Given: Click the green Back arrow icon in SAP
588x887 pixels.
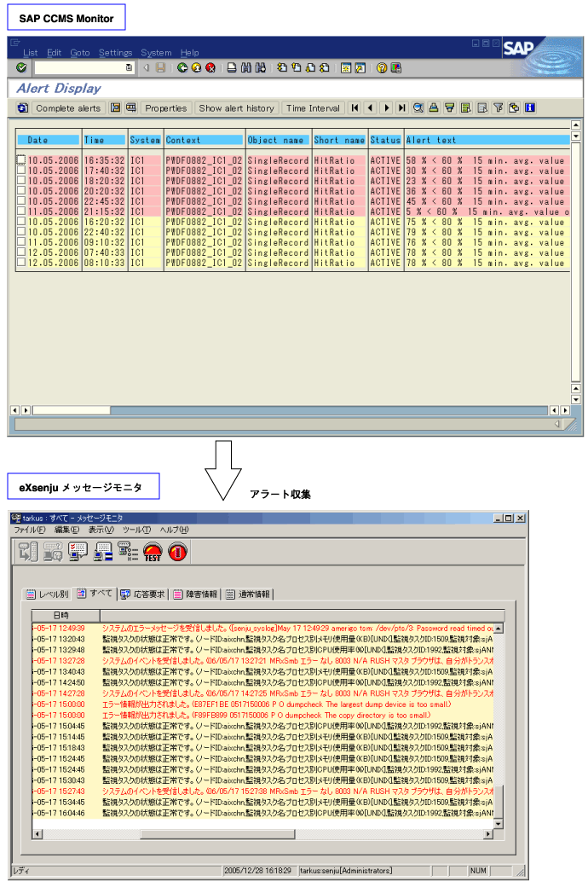Looking at the screenshot, I should 182,68.
